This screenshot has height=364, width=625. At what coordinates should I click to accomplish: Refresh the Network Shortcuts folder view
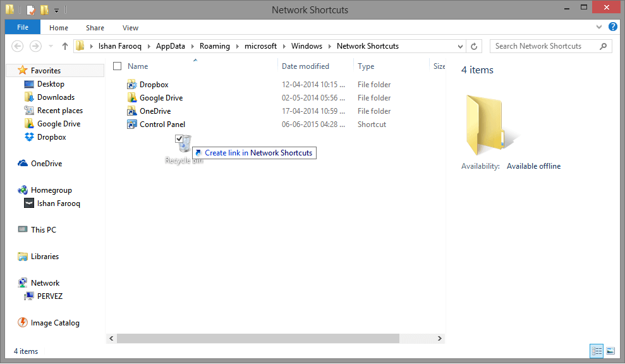pos(475,46)
